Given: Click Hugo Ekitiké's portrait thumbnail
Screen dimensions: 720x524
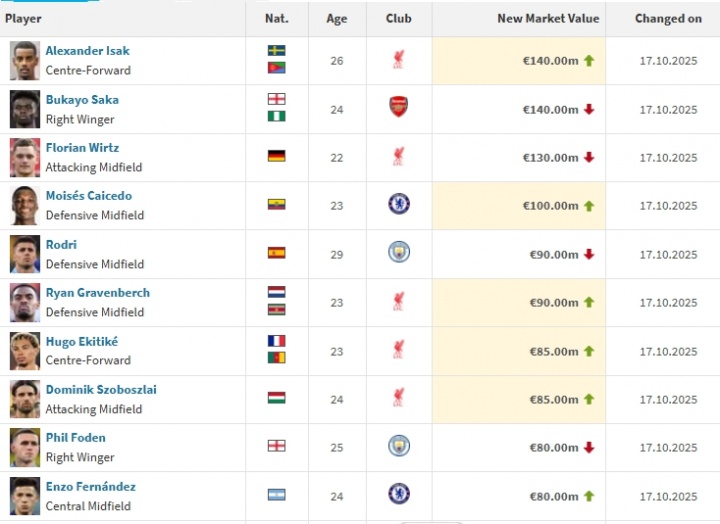Looking at the screenshot, I should [25, 351].
